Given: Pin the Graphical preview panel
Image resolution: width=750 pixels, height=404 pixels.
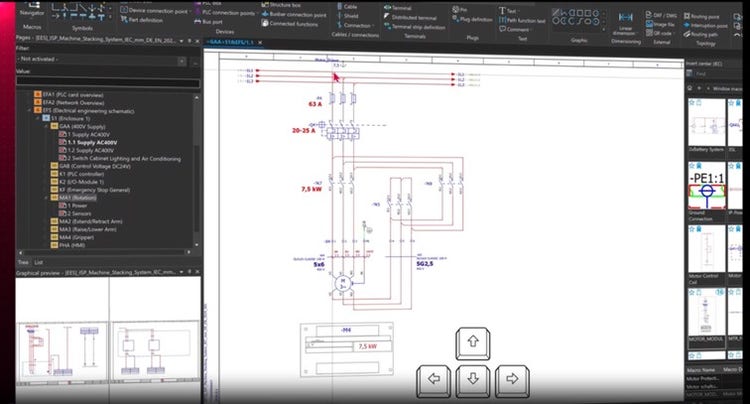Looking at the screenshot, I should pos(189,272).
